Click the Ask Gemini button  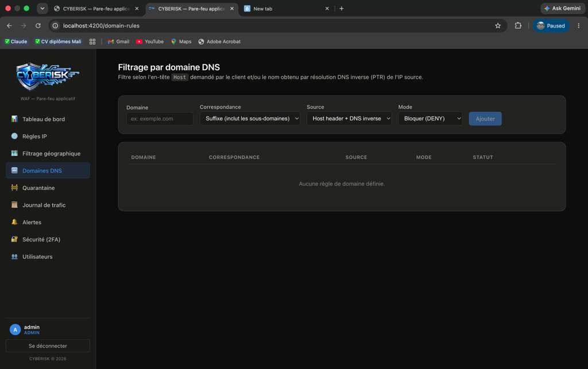click(563, 8)
